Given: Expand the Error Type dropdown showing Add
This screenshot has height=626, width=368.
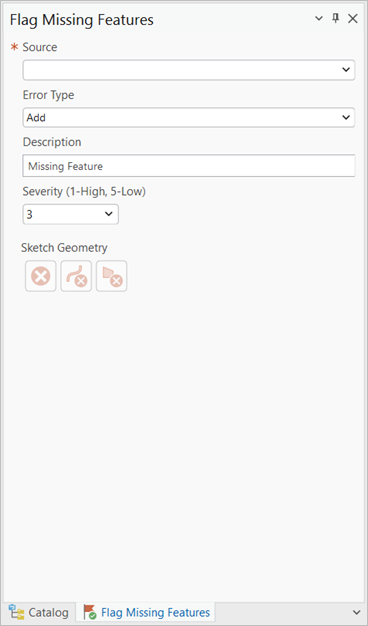Looking at the screenshot, I should point(189,117).
